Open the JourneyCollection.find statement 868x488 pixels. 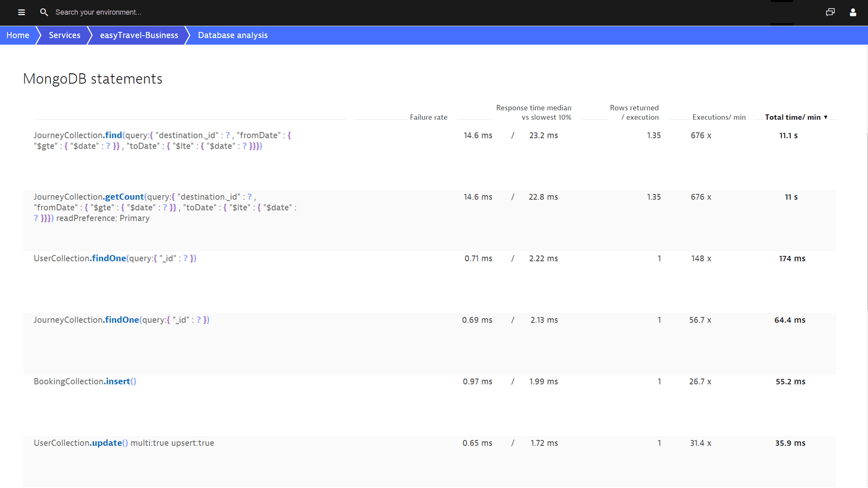(x=163, y=140)
